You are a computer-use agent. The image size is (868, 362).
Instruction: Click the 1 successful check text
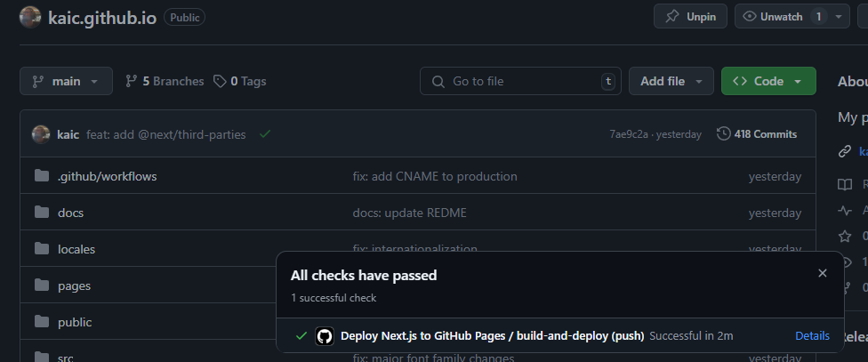pyautogui.click(x=334, y=298)
